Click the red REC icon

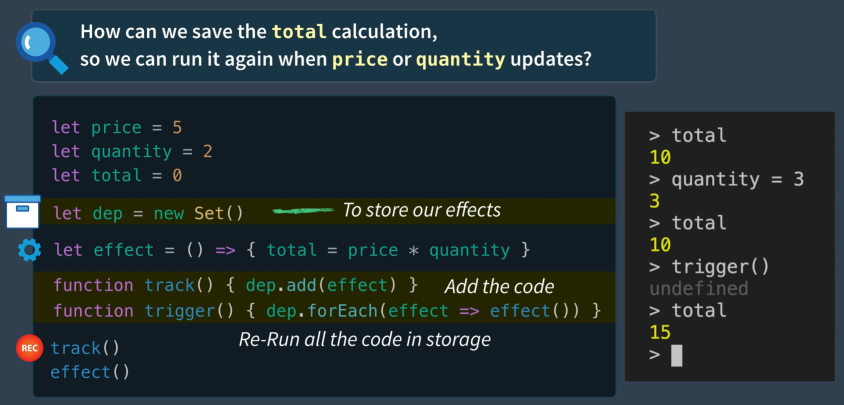coord(29,348)
